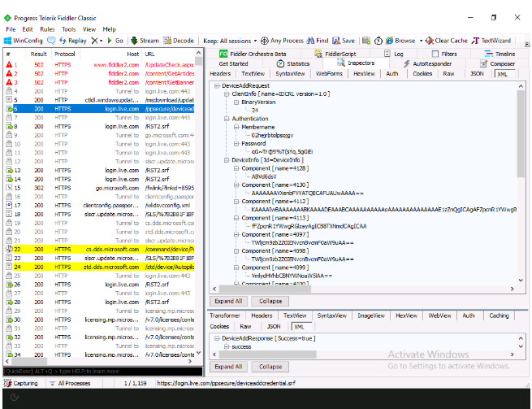The width and height of the screenshot is (532, 409).
Task: Select session 24 ztd.dds.microsoft.com row
Action: (100, 267)
